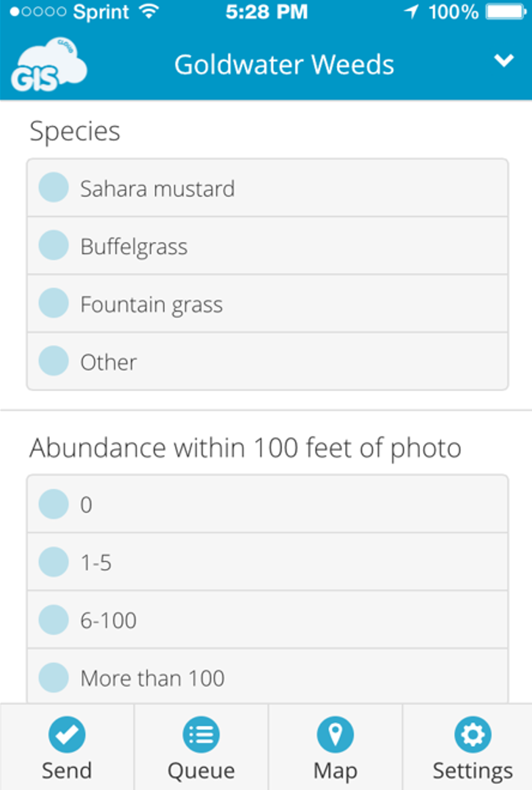The image size is (532, 790).
Task: Open the Settings gear icon
Action: (473, 734)
